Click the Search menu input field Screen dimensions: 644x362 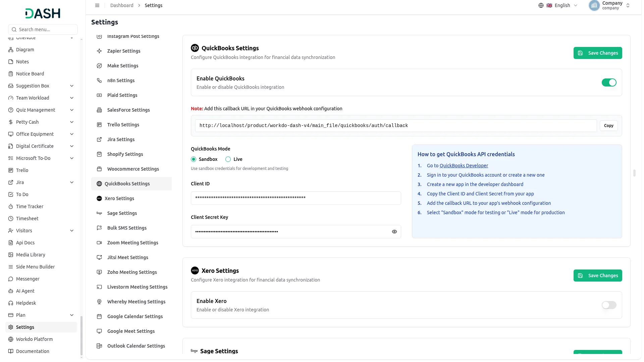click(x=43, y=29)
